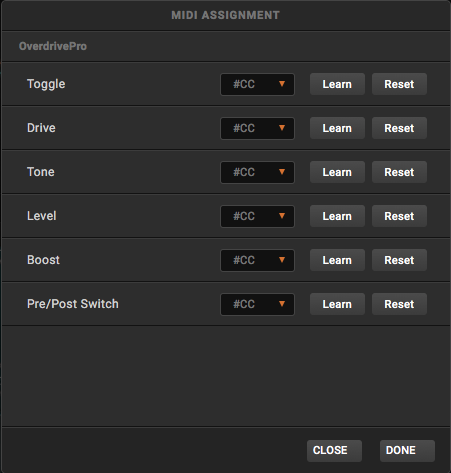The width and height of the screenshot is (451, 473).
Task: Reset the Tone MIDI assignment
Action: (x=399, y=172)
